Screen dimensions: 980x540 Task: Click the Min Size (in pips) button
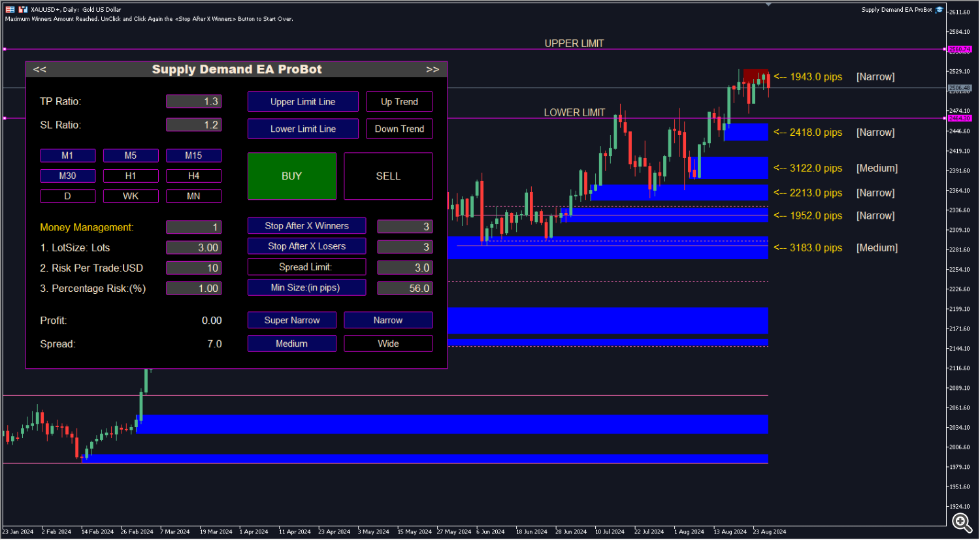coord(306,288)
